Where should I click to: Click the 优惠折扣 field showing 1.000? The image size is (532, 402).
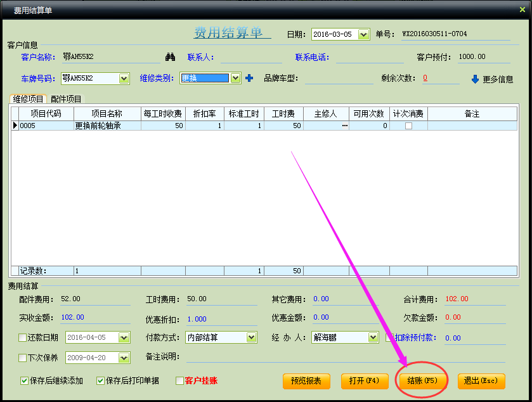pos(222,319)
